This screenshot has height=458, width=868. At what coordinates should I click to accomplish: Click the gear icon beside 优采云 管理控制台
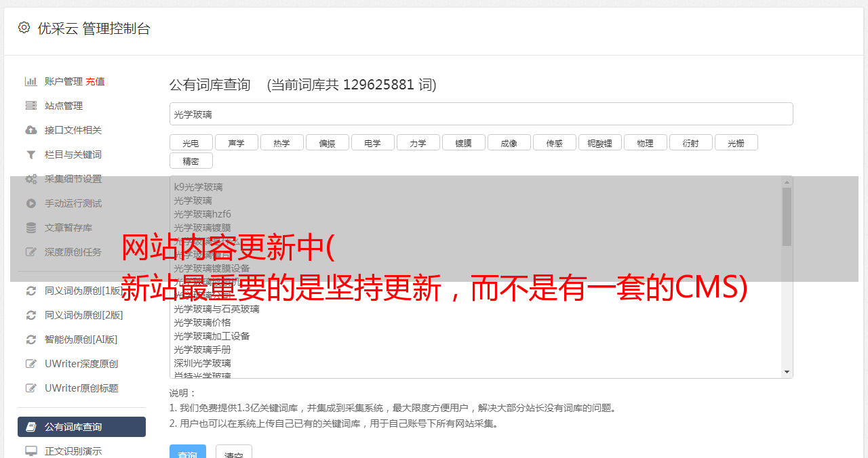tap(24, 28)
